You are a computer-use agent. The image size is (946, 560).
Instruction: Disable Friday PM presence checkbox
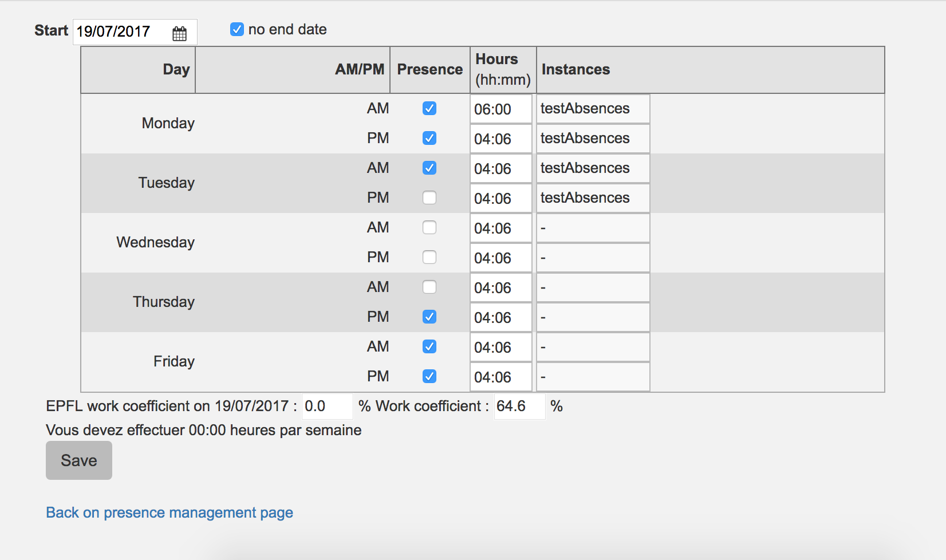coord(429,376)
